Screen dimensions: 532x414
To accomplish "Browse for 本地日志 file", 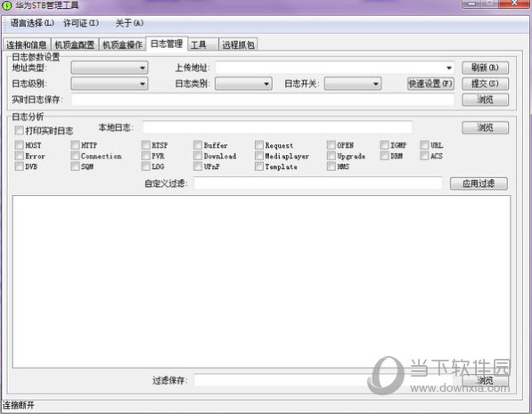I will click(485, 127).
